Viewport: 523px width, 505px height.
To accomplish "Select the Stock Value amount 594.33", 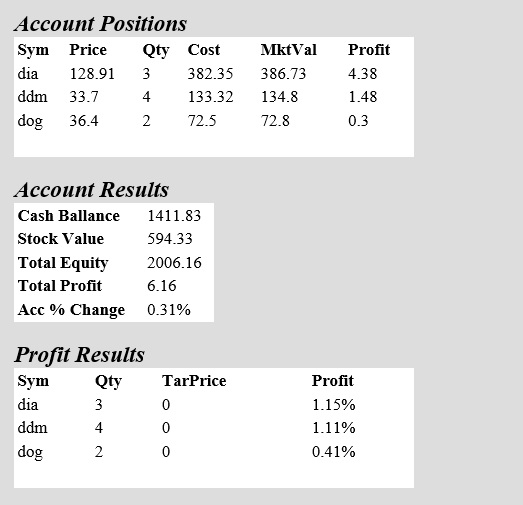I will 170,239.
